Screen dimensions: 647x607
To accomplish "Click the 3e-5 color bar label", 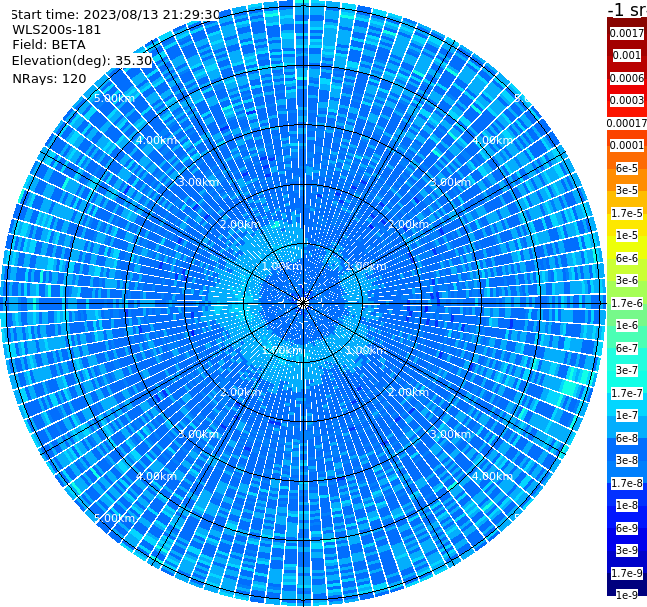I will click(627, 190).
